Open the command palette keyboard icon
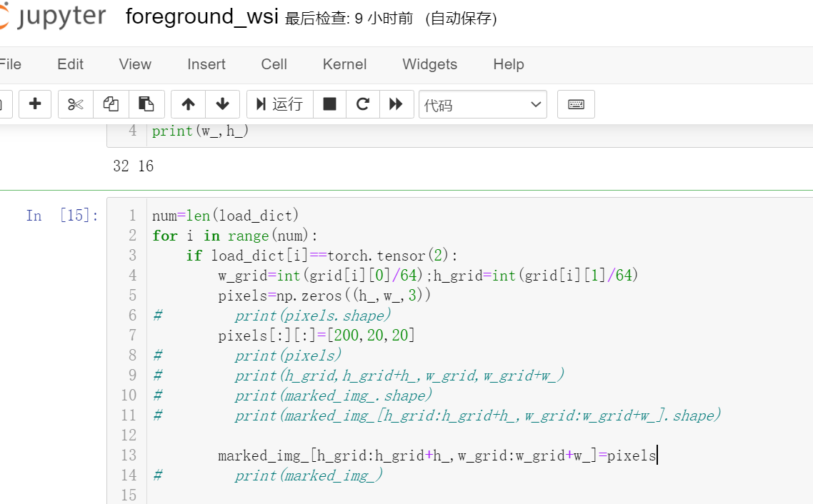813x504 pixels. 576,104
